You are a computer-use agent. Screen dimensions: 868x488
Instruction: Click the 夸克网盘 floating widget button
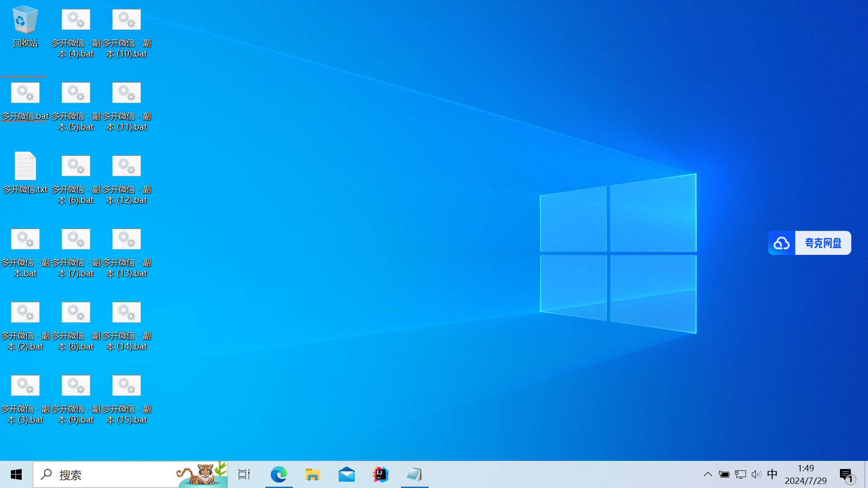point(809,243)
